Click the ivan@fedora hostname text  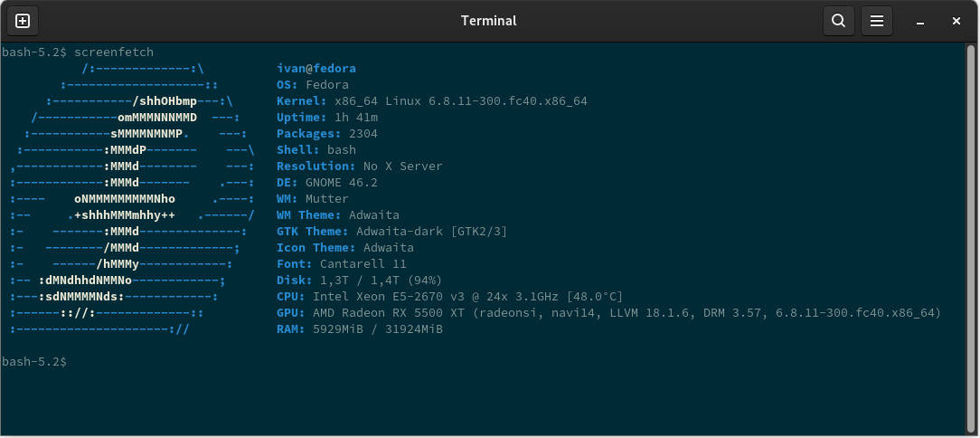(x=316, y=68)
